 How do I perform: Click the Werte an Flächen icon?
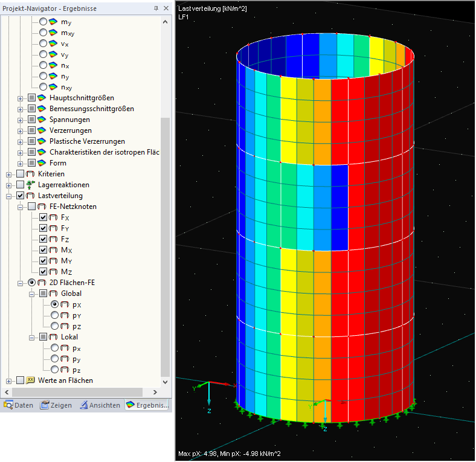[30, 380]
